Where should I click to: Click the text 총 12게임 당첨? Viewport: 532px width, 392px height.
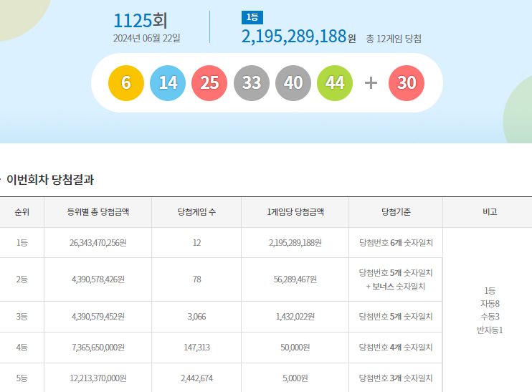point(394,39)
